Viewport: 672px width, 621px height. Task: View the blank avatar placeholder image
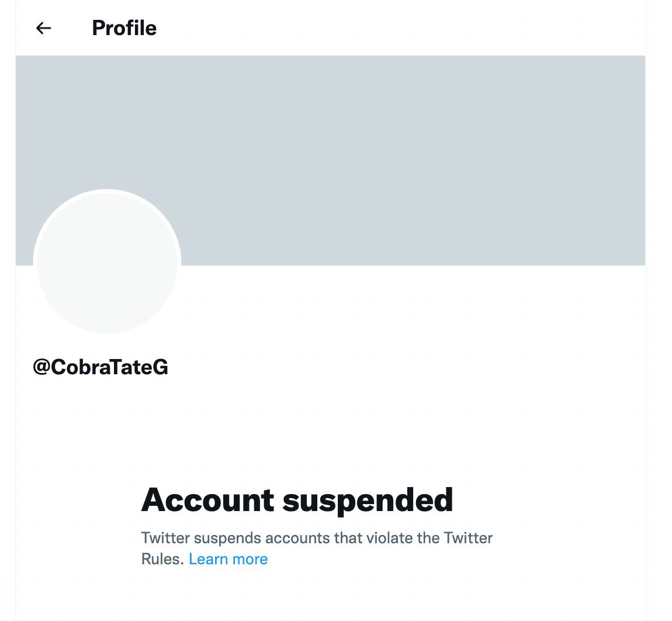[x=107, y=261]
